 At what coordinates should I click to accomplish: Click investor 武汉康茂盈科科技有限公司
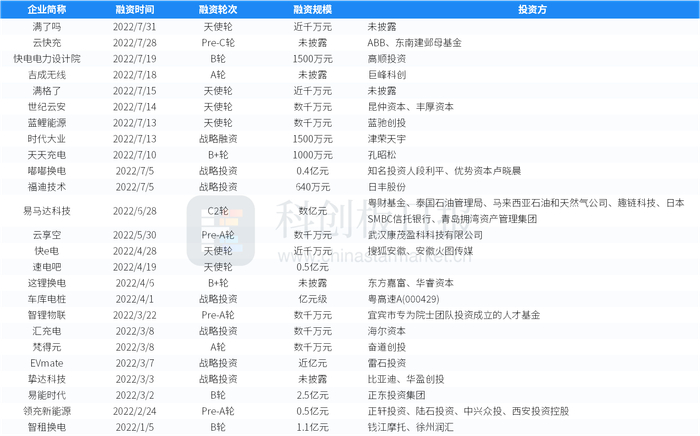point(425,235)
